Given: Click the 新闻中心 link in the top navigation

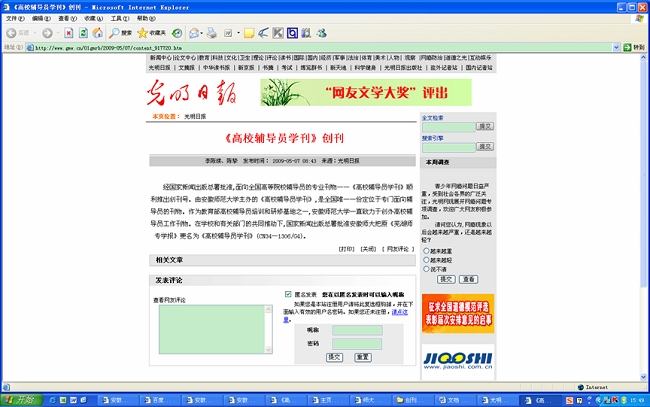Looking at the screenshot, I should click(x=161, y=58).
